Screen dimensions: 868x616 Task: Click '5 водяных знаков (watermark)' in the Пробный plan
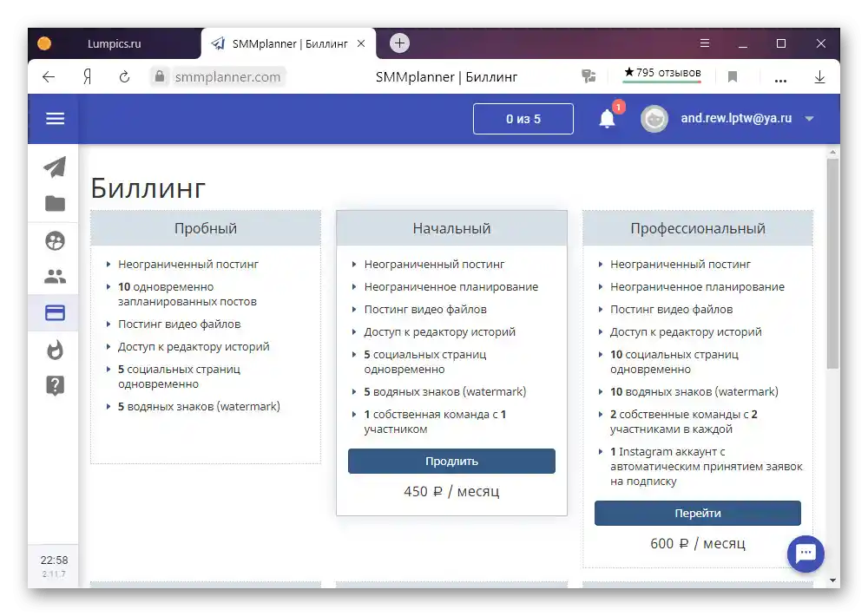199,406
